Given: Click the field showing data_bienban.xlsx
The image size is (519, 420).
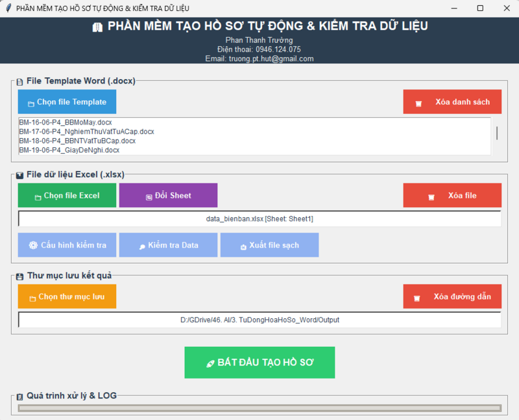Looking at the screenshot, I should click(259, 218).
